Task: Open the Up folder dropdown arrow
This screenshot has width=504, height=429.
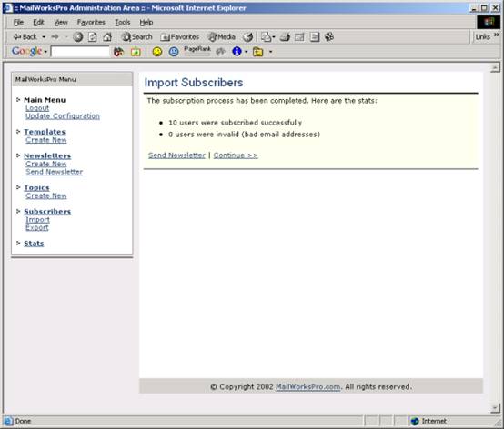Action: 270,52
